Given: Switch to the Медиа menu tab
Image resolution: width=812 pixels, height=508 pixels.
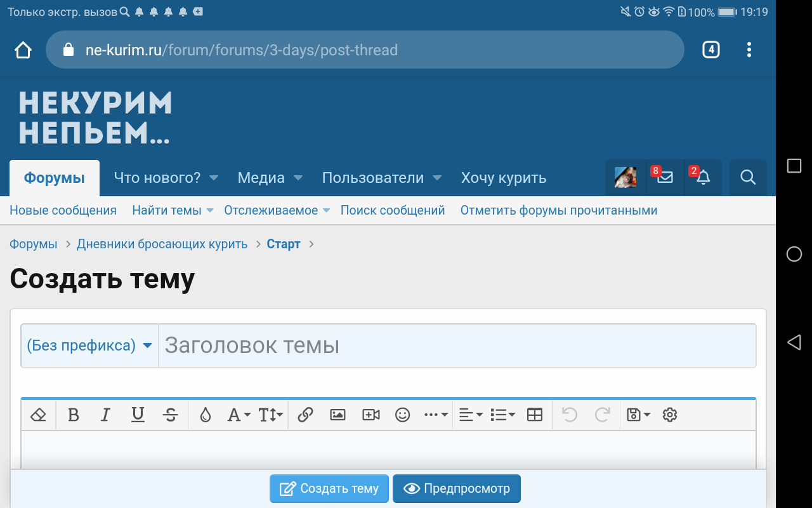Looking at the screenshot, I should click(x=263, y=178).
